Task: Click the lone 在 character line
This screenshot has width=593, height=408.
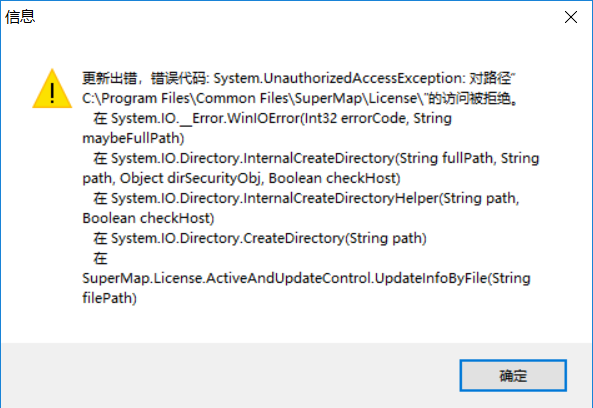Action: [x=100, y=258]
